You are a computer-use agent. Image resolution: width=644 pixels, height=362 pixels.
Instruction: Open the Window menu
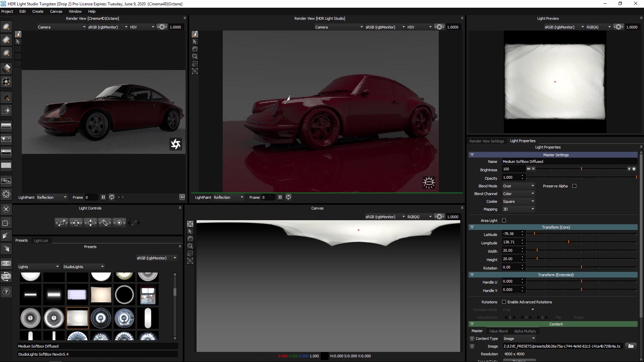tap(75, 11)
